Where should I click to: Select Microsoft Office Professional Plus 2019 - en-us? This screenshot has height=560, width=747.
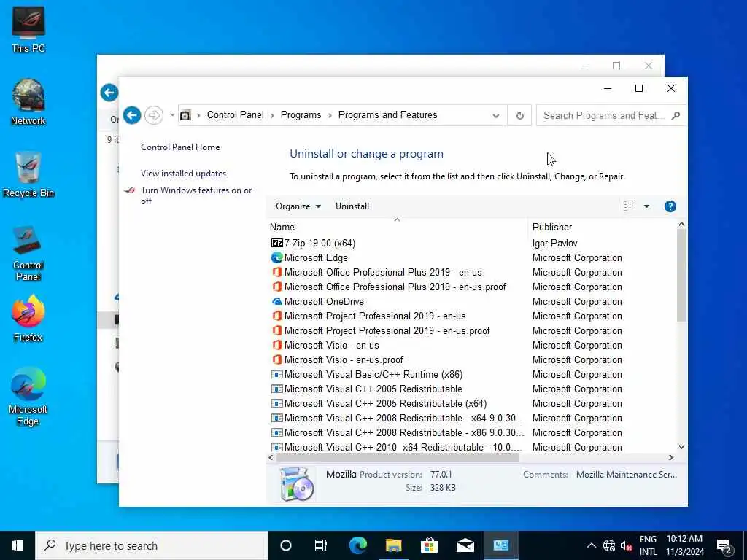tap(383, 273)
